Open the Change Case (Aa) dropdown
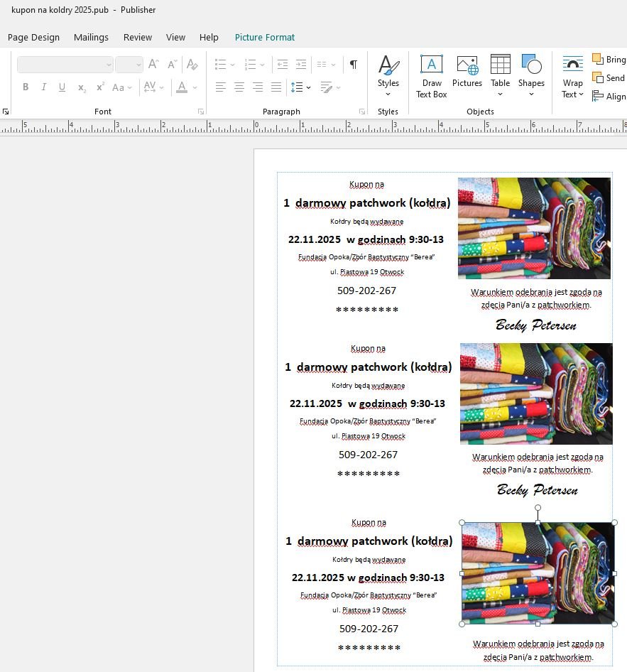The image size is (627, 672). 122,87
